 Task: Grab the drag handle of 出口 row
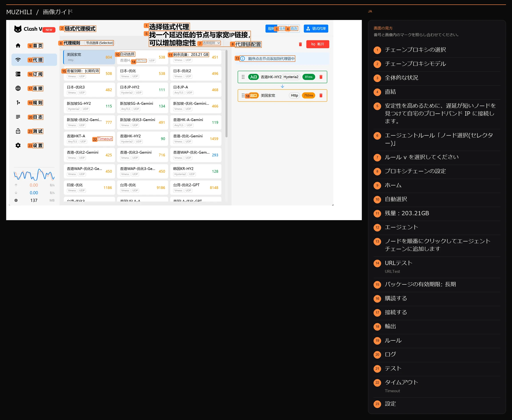(243, 96)
